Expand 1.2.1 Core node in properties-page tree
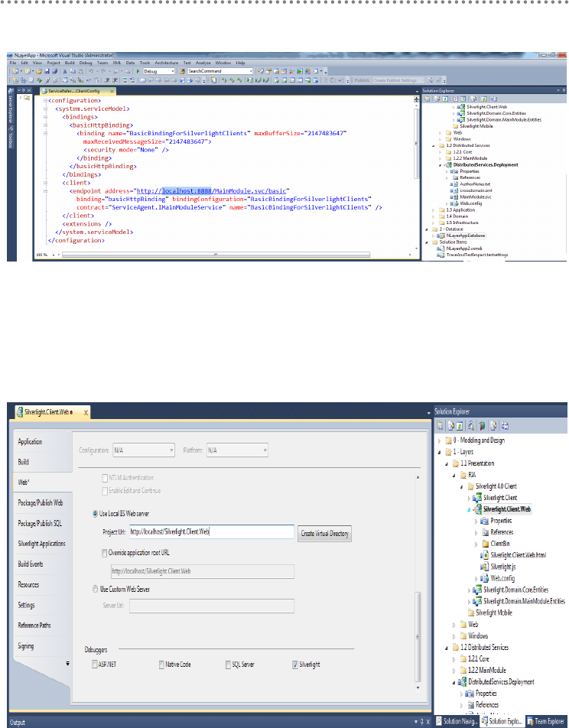Viewport: 569px width, 728px height. 454,659
